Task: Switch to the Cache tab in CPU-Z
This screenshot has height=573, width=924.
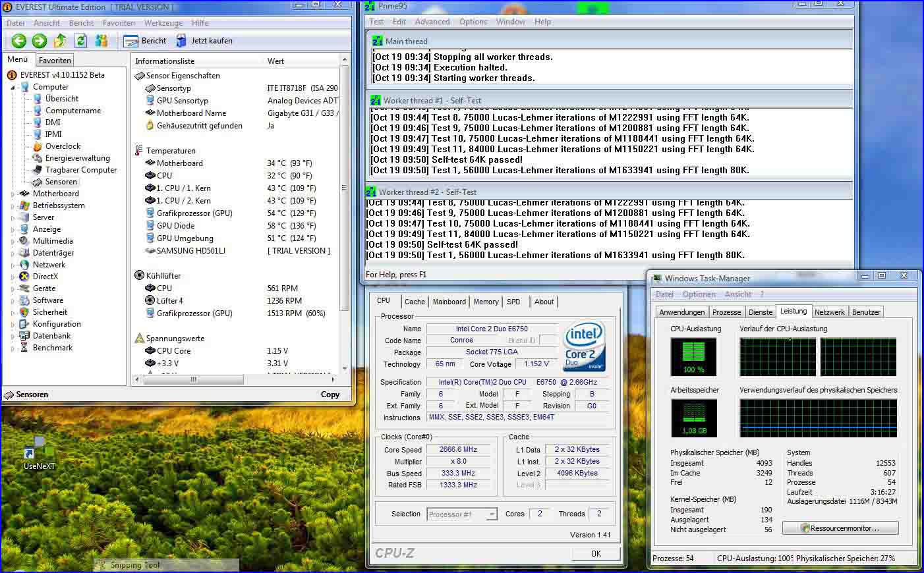Action: pos(415,302)
